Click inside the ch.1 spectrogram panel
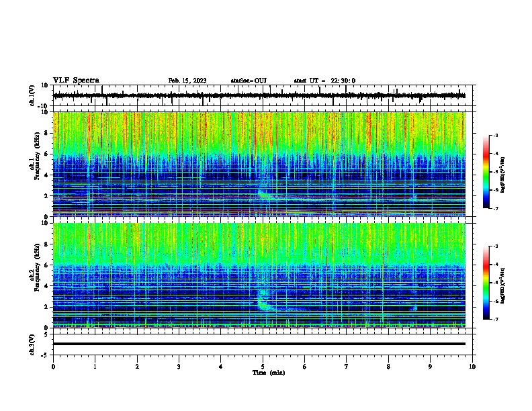Screen dimensions: 532x411 (259, 164)
